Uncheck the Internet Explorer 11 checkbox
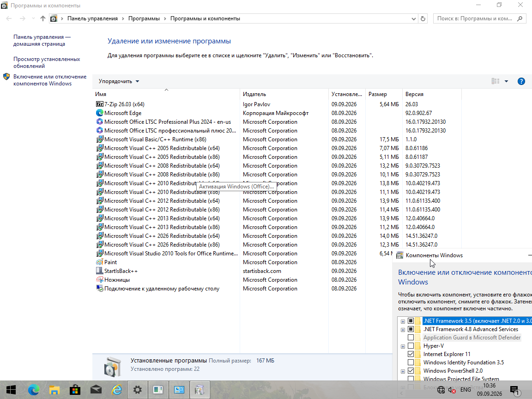This screenshot has width=532, height=399. tap(411, 354)
